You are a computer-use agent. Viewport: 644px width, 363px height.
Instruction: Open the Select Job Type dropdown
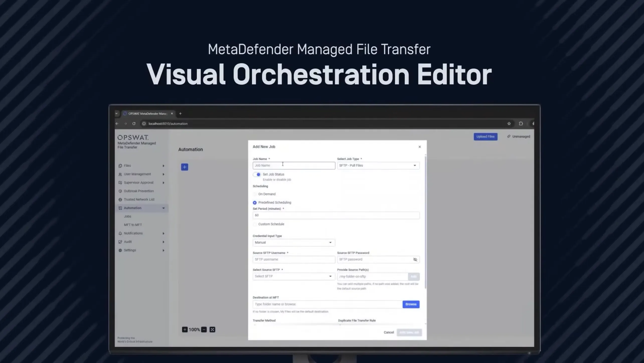click(x=378, y=166)
